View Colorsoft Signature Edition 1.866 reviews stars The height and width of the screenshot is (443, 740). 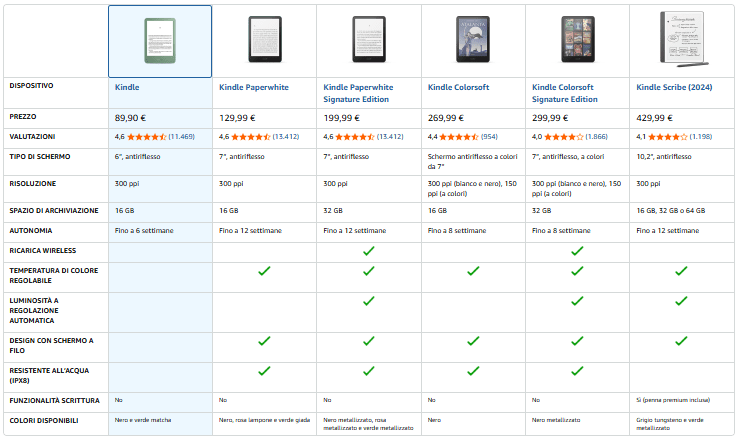[x=563, y=137]
